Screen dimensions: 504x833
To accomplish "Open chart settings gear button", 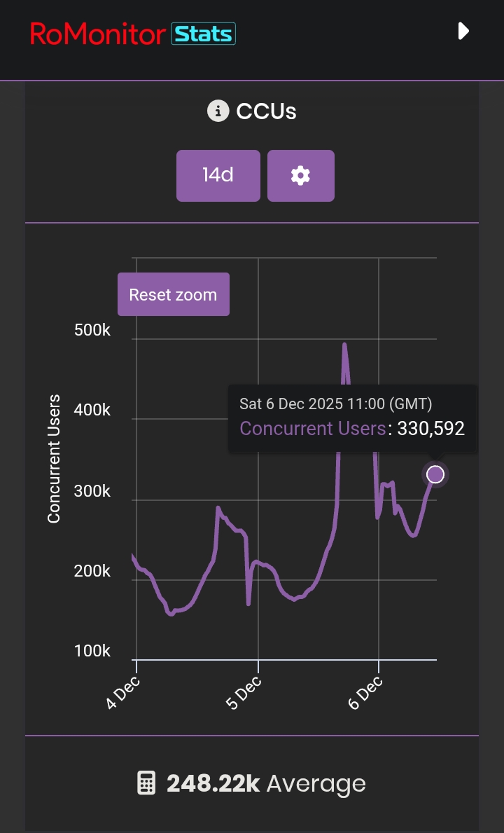I will point(300,175).
